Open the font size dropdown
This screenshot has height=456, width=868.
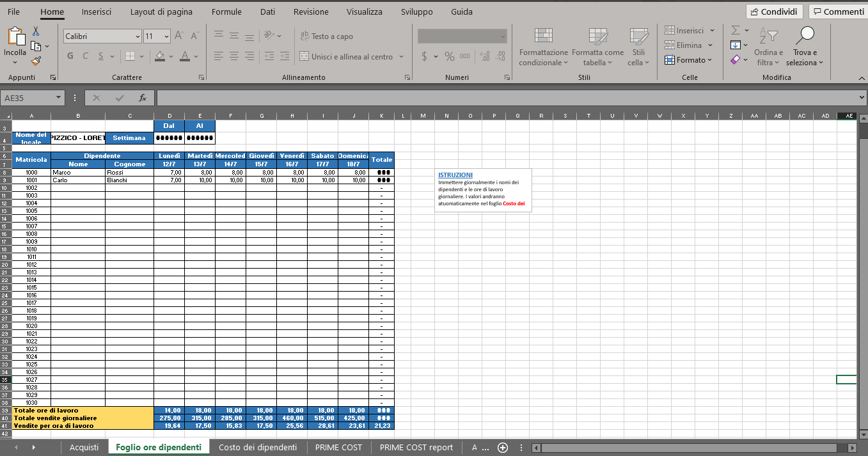pos(167,36)
